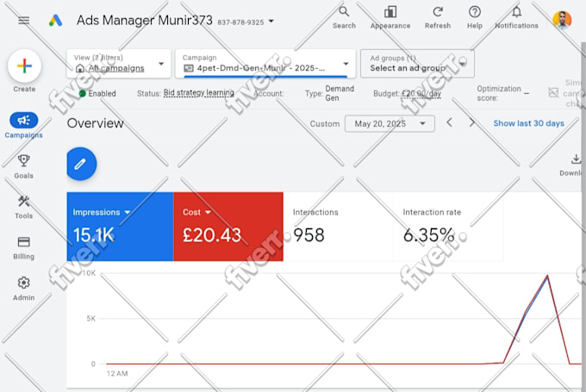The height and width of the screenshot is (392, 586).
Task: Click Show last 30 days link
Action: (528, 123)
